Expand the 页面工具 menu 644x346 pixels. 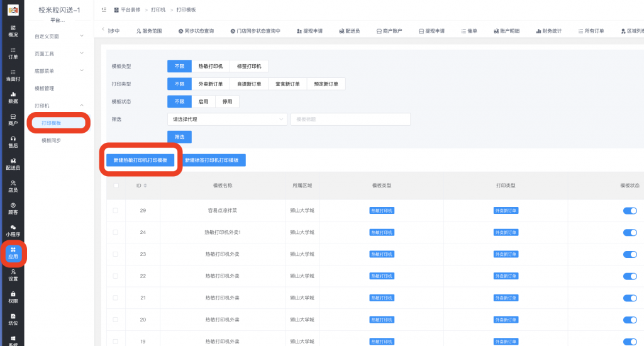59,53
